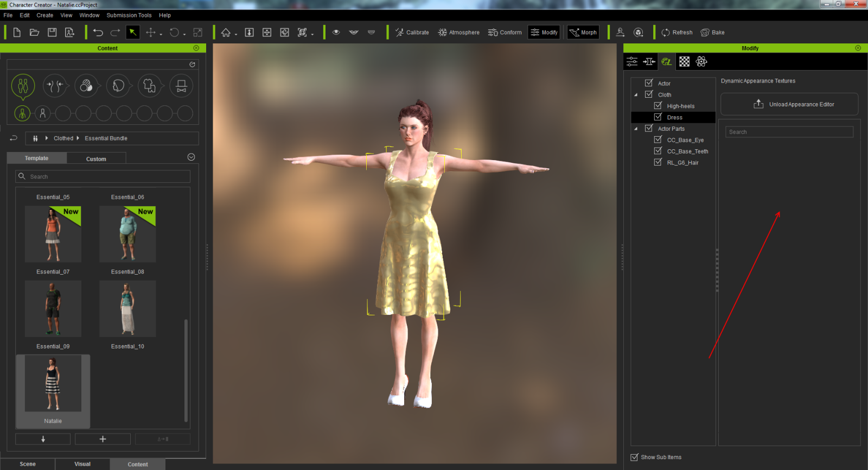
Task: Switch to the Visual tab
Action: [82, 464]
